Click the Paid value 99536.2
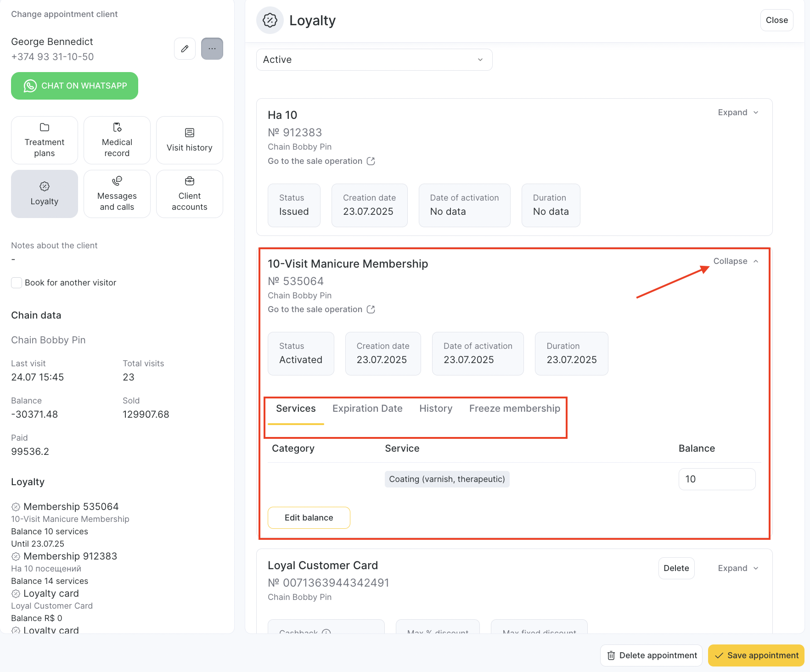Screen dimensions: 810x672 [x=30, y=452]
